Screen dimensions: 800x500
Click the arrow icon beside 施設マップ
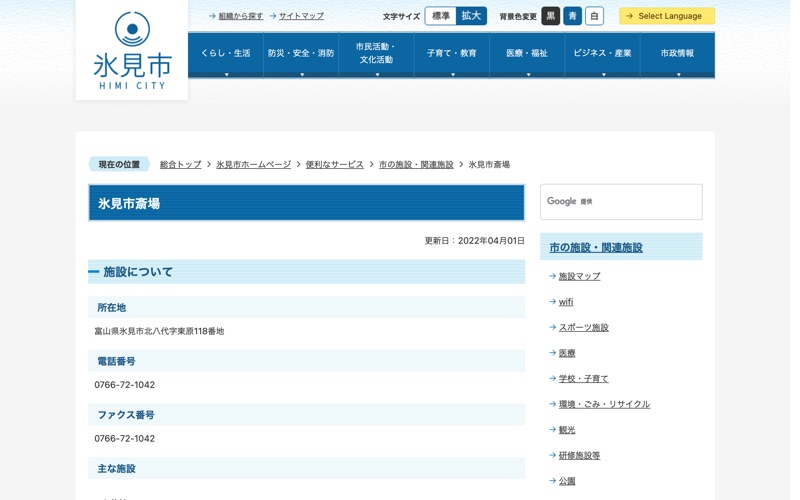coord(552,276)
